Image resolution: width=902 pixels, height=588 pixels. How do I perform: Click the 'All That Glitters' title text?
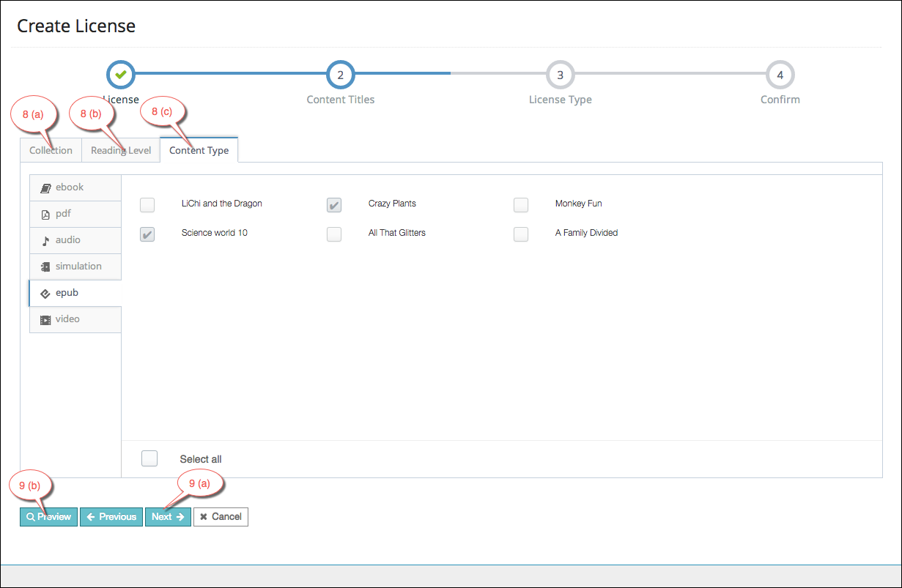397,233
